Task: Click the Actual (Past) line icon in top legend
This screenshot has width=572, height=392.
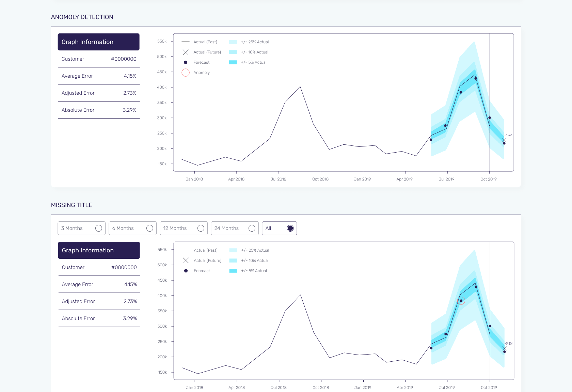Action: (186, 42)
